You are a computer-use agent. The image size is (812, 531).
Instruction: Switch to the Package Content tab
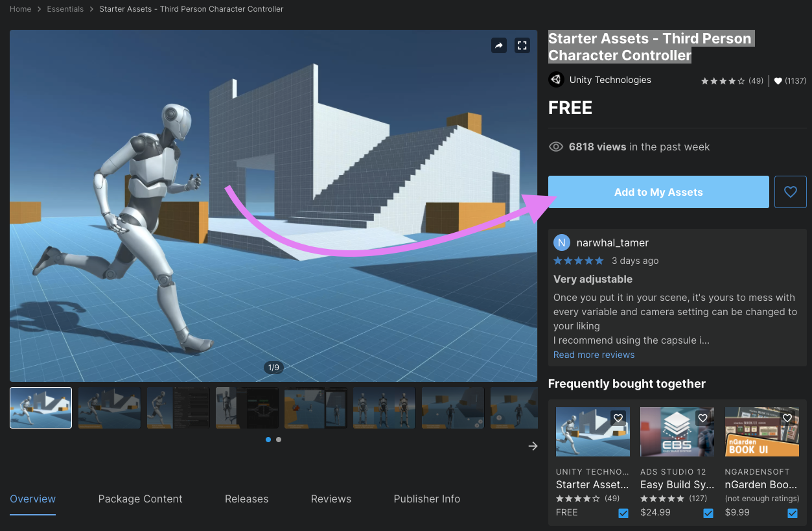point(140,499)
